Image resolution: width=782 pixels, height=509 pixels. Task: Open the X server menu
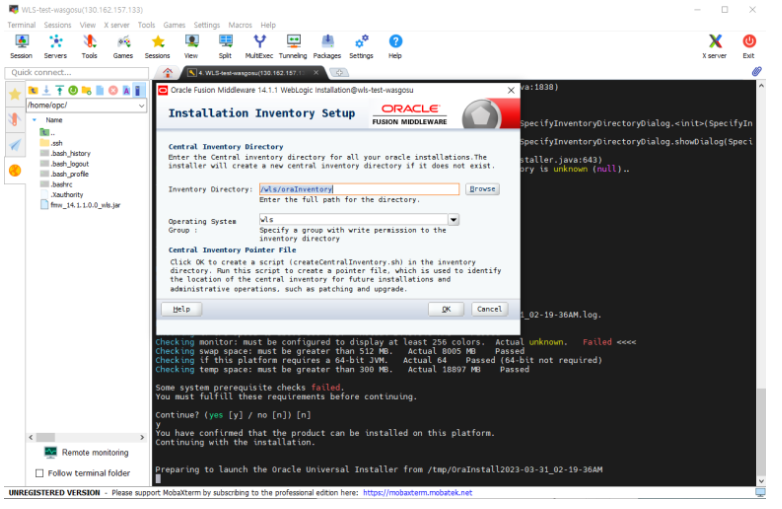(117, 25)
